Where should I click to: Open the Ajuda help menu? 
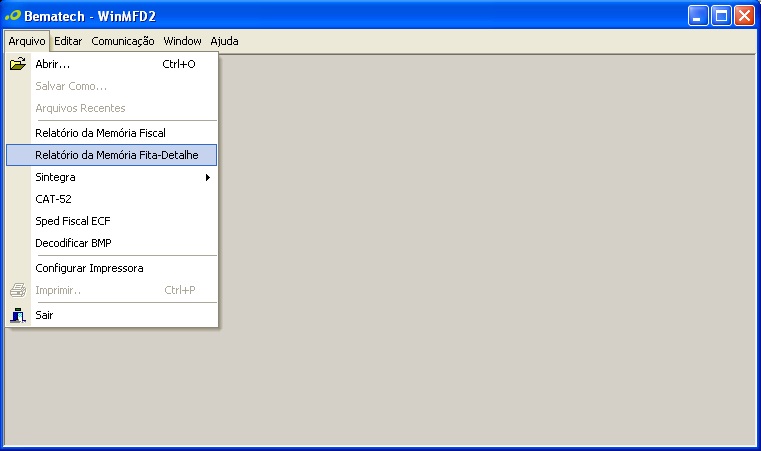pos(224,41)
